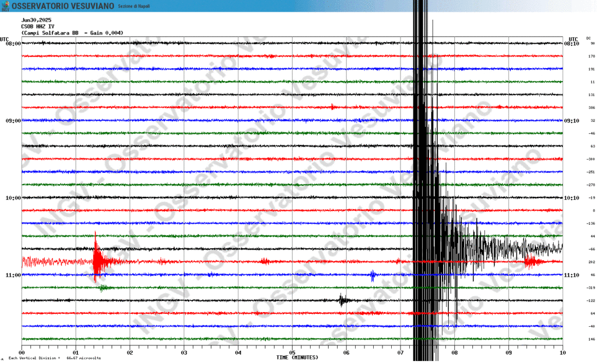Click minute 08 on the time axis

click(454, 353)
